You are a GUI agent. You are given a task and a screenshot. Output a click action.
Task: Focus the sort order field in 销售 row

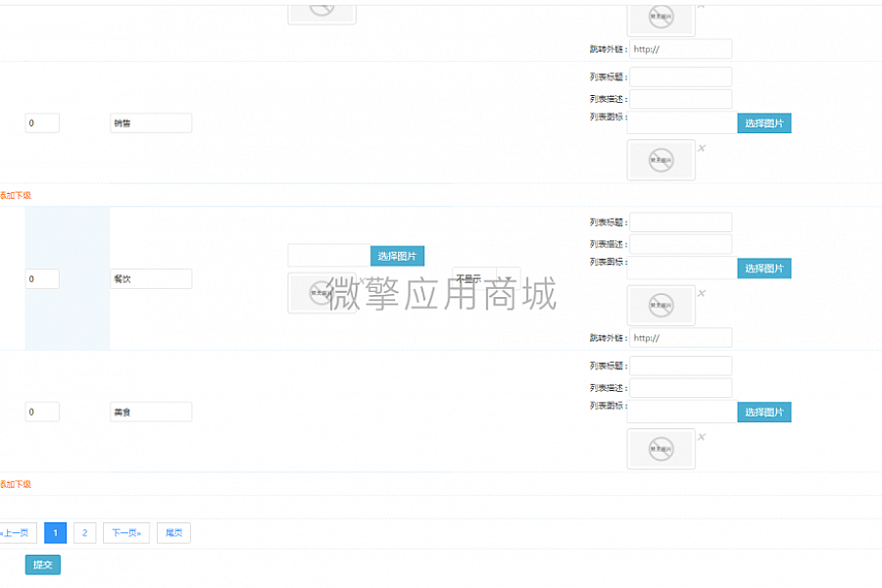(x=42, y=123)
